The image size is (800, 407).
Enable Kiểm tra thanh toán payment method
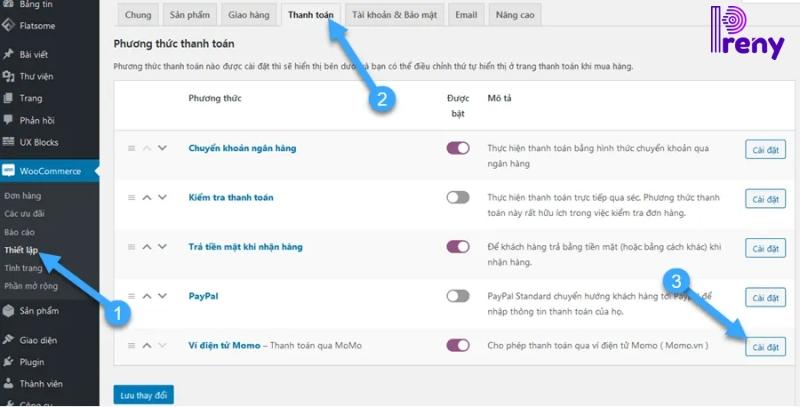(x=458, y=197)
